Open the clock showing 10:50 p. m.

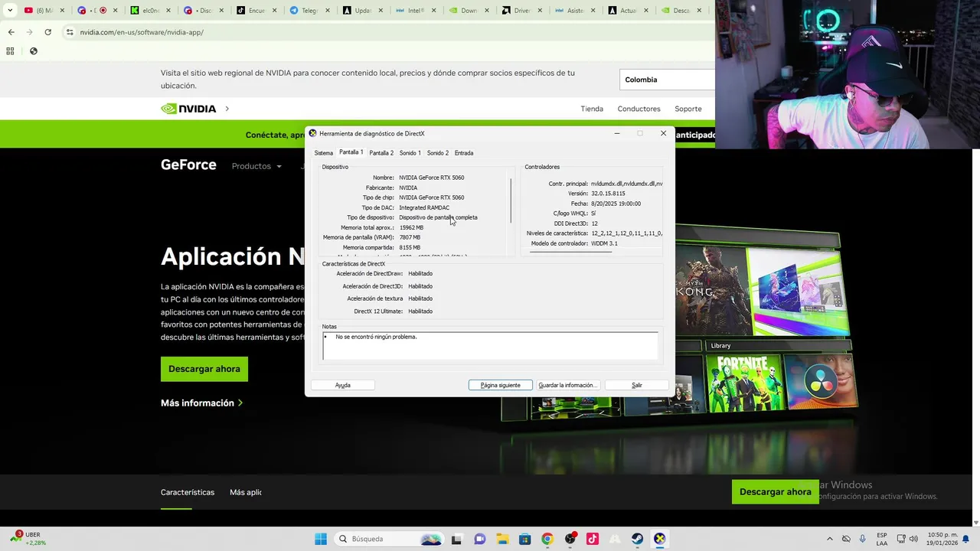tap(942, 539)
